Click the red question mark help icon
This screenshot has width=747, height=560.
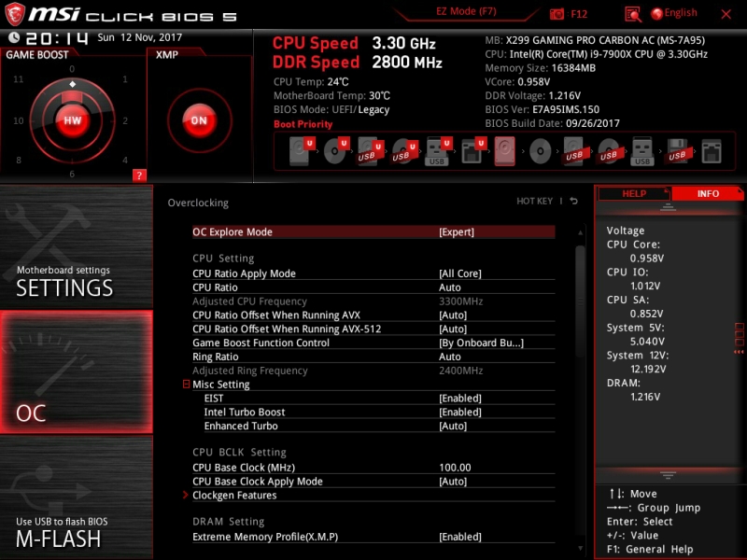139,175
